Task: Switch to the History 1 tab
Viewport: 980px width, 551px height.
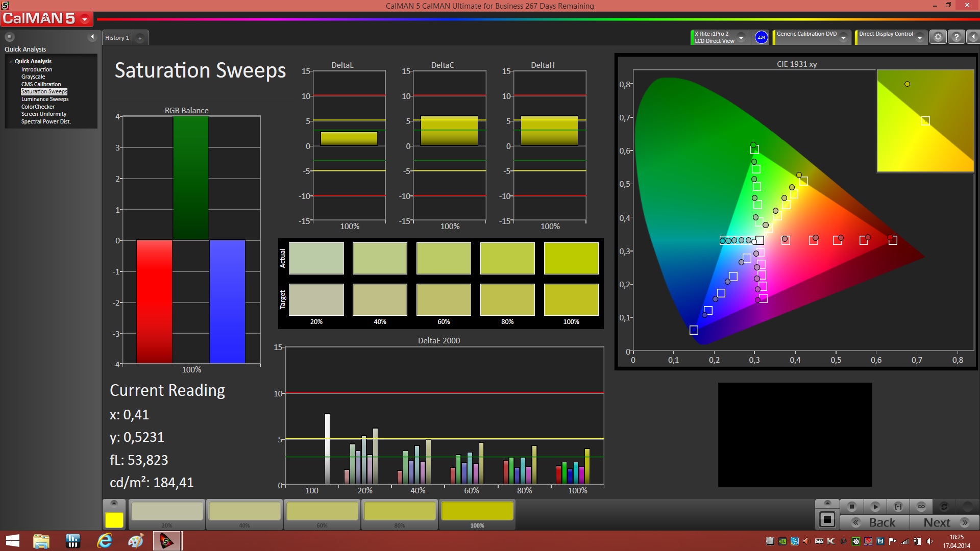Action: (117, 38)
